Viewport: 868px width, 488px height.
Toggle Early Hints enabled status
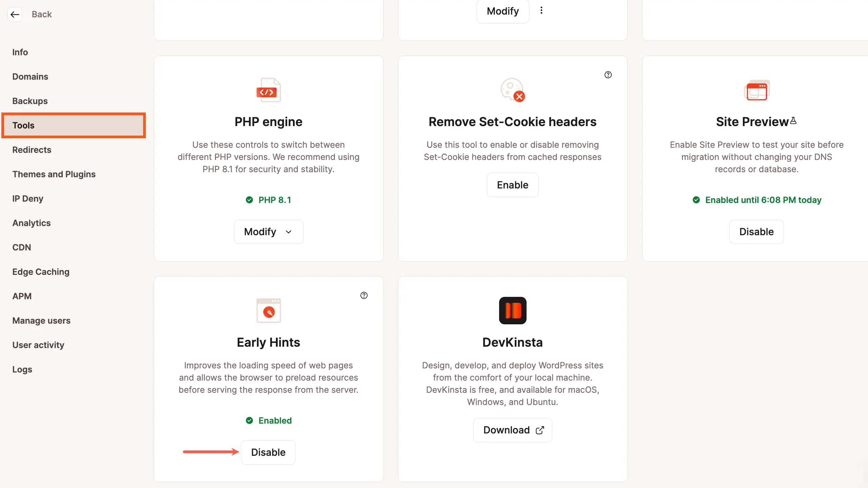[268, 452]
